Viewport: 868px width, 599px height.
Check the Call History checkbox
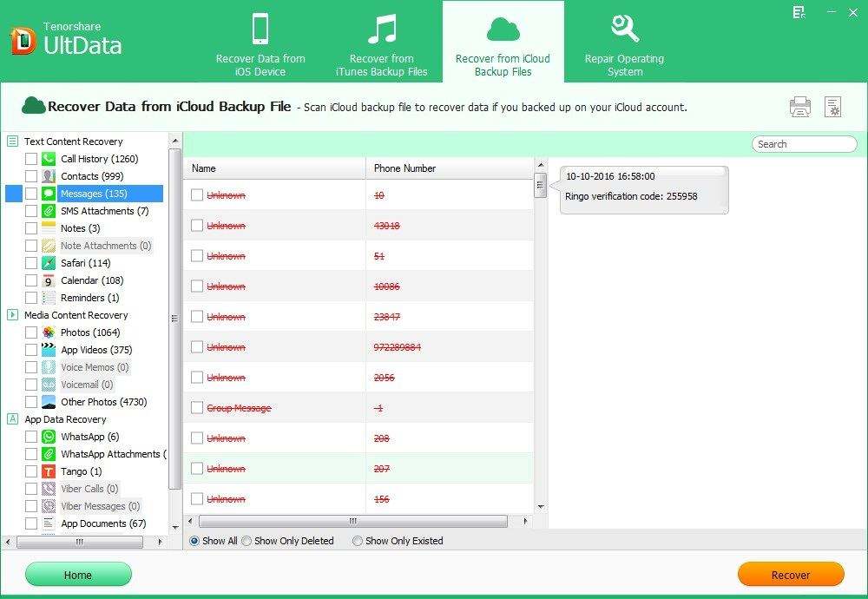click(x=31, y=159)
